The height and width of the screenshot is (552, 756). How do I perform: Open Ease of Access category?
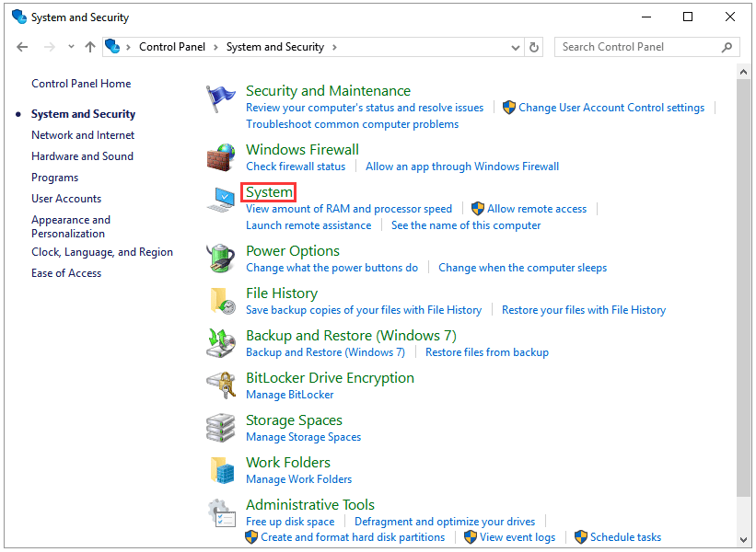(x=66, y=273)
